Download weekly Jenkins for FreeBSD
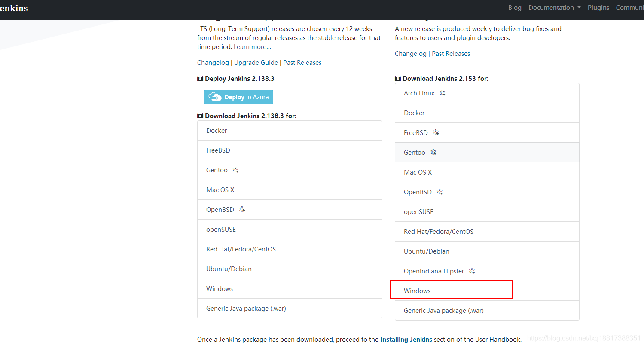The width and height of the screenshot is (644, 346). (x=487, y=133)
